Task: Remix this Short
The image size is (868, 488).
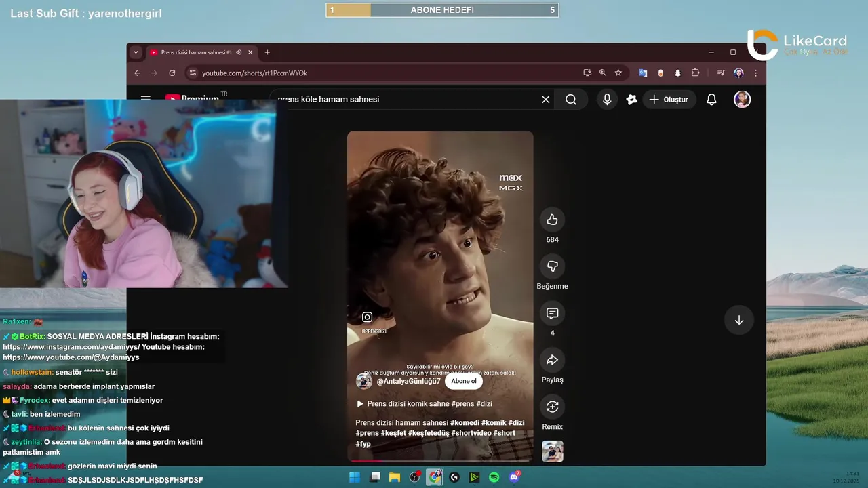Action: [552, 407]
